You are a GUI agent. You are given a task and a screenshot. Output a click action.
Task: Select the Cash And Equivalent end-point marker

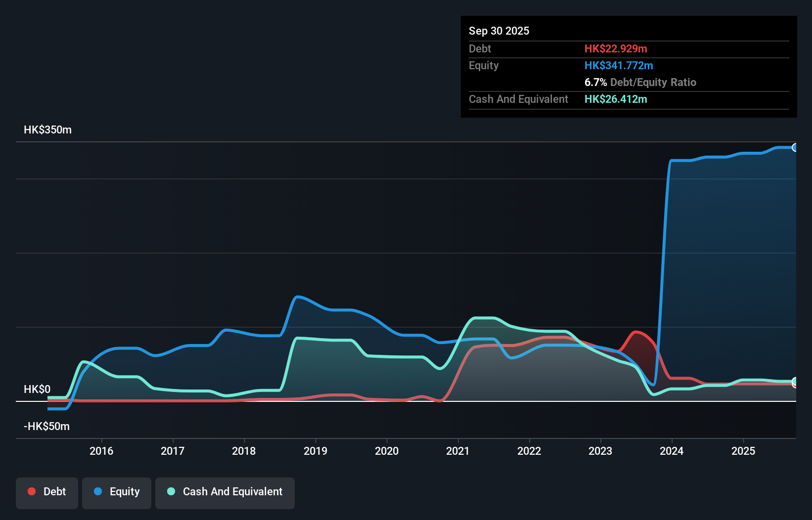coord(795,381)
